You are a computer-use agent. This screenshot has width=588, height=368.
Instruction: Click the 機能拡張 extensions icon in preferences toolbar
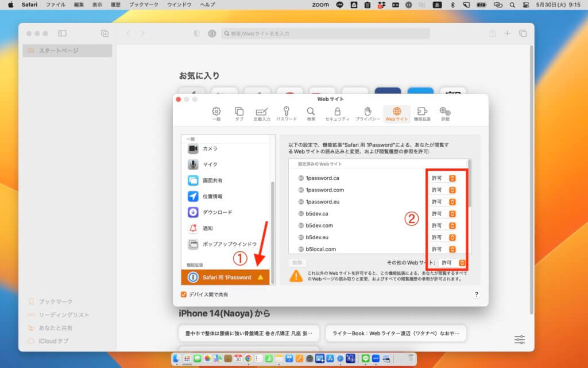coord(422,111)
